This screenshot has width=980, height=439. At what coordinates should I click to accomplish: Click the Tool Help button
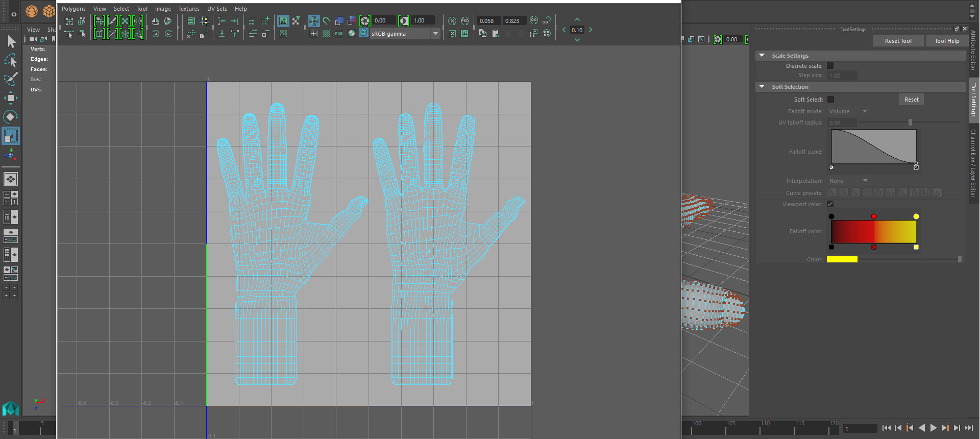pos(947,41)
